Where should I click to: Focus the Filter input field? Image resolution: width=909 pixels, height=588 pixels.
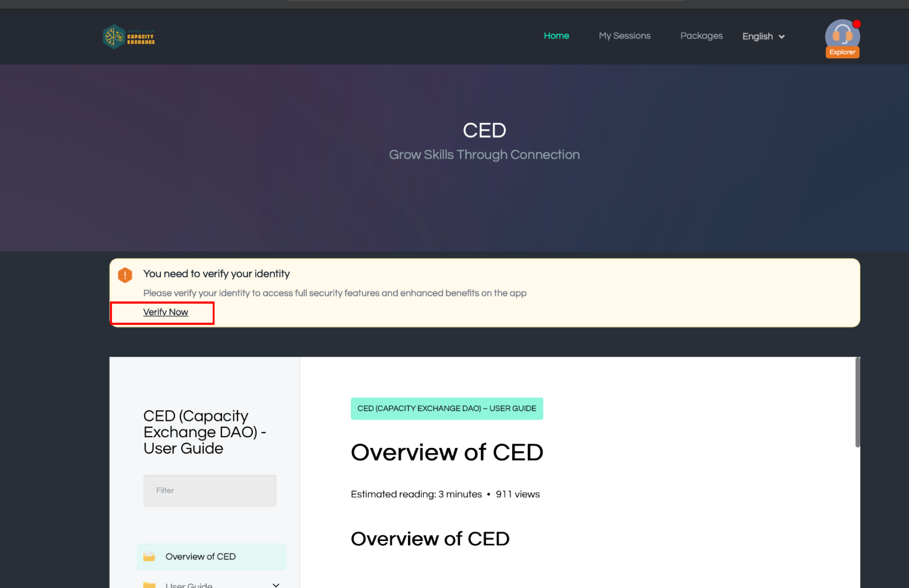pyautogui.click(x=210, y=491)
